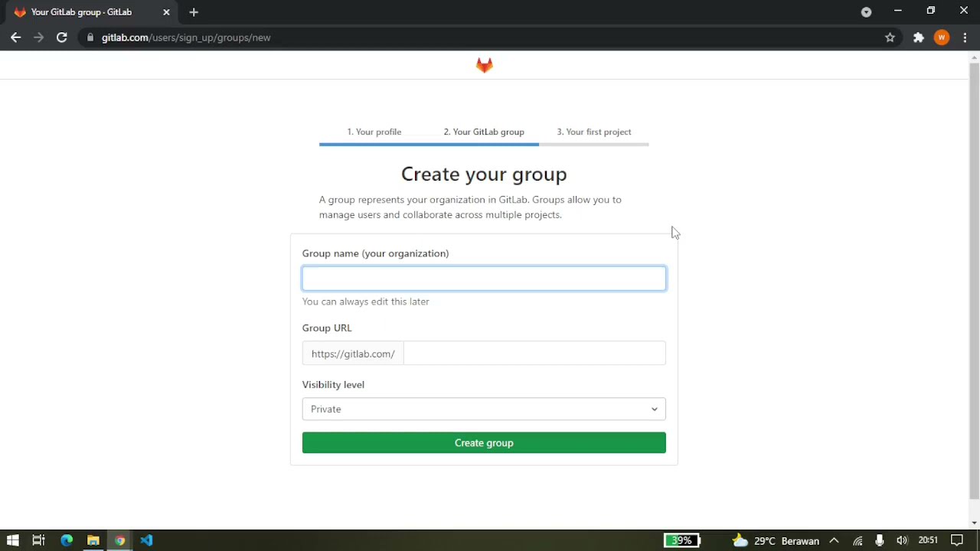Click the Chrome tab search dropdown icon

coord(866,12)
